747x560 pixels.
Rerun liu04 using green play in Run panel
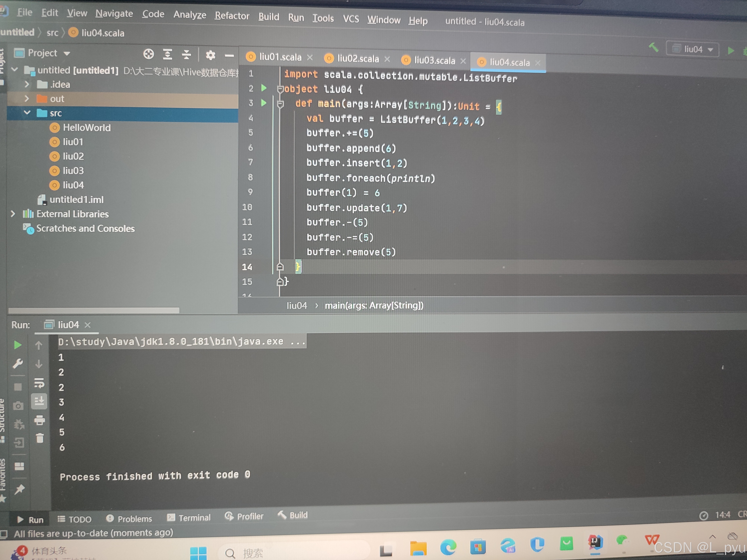pos(18,345)
